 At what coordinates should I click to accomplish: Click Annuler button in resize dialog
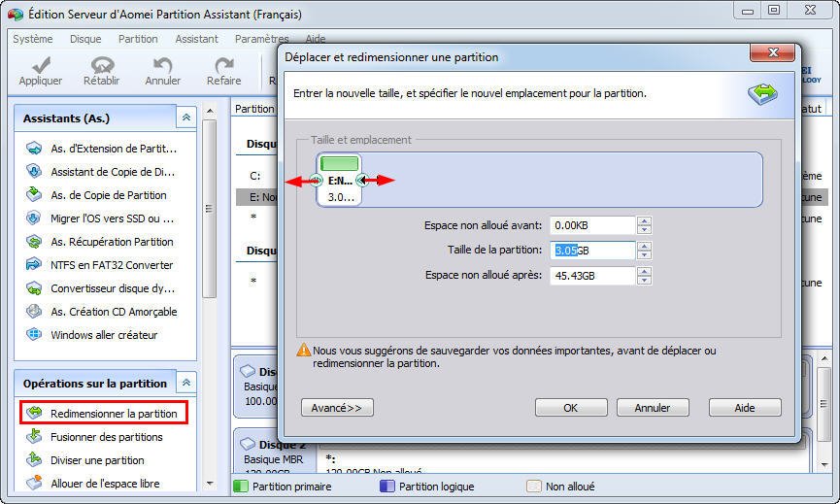click(x=653, y=408)
